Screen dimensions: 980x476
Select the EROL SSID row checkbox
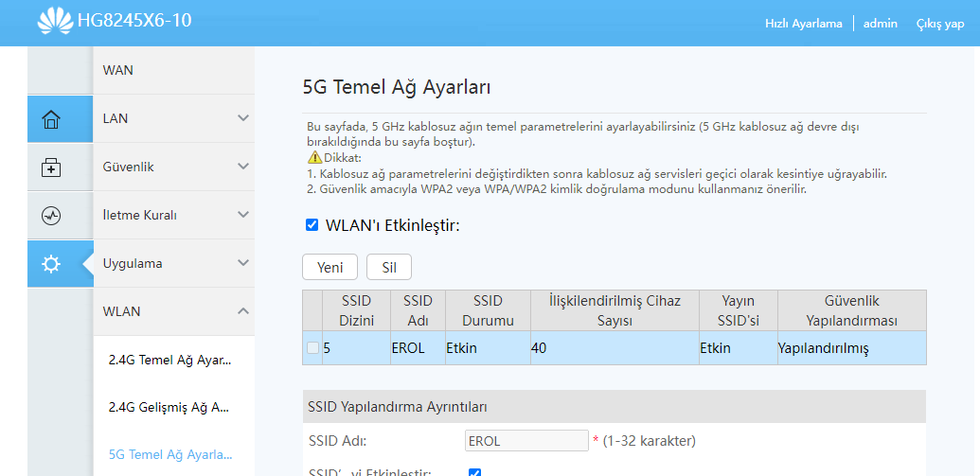point(312,348)
